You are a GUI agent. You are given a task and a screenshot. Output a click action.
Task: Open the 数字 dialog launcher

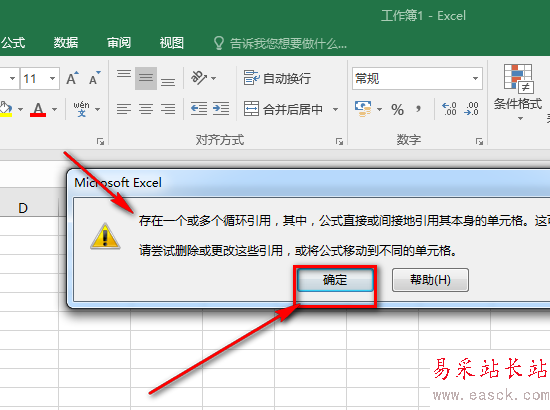479,141
